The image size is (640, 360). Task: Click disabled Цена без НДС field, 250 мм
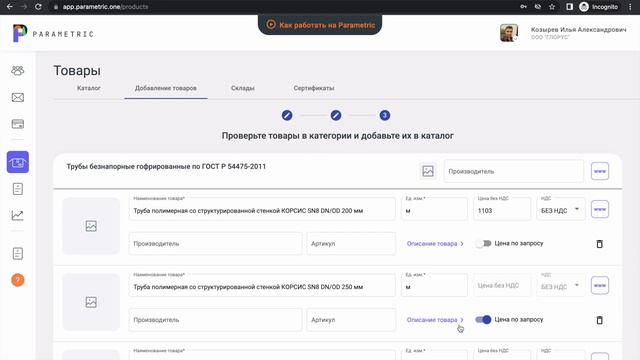tap(502, 285)
